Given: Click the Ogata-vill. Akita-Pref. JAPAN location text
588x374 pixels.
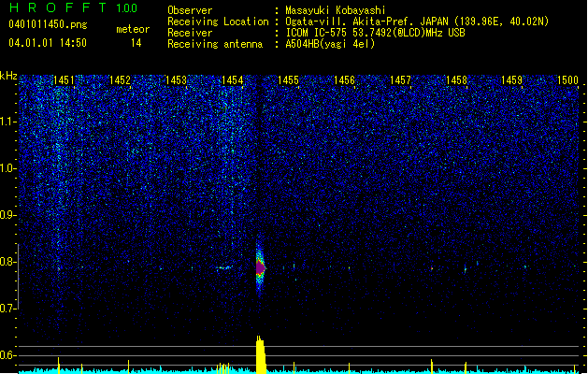Looking at the screenshot, I should pos(417,22).
